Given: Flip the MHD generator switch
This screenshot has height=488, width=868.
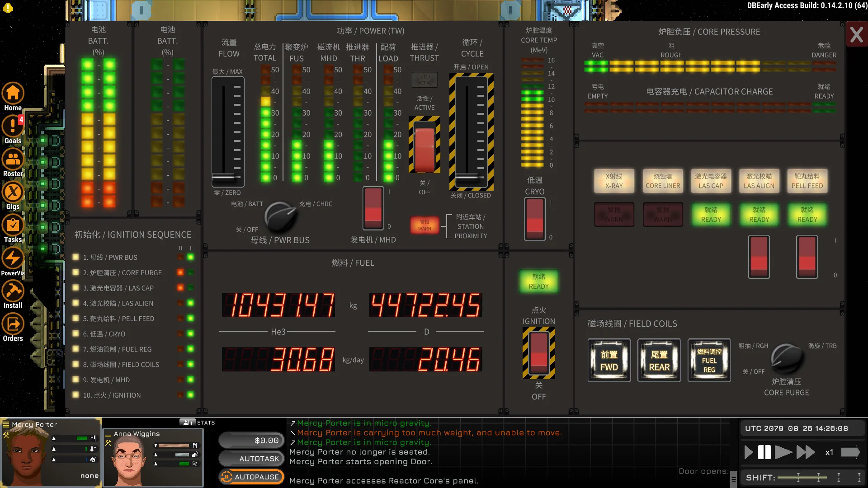Looking at the screenshot, I should coord(373,208).
